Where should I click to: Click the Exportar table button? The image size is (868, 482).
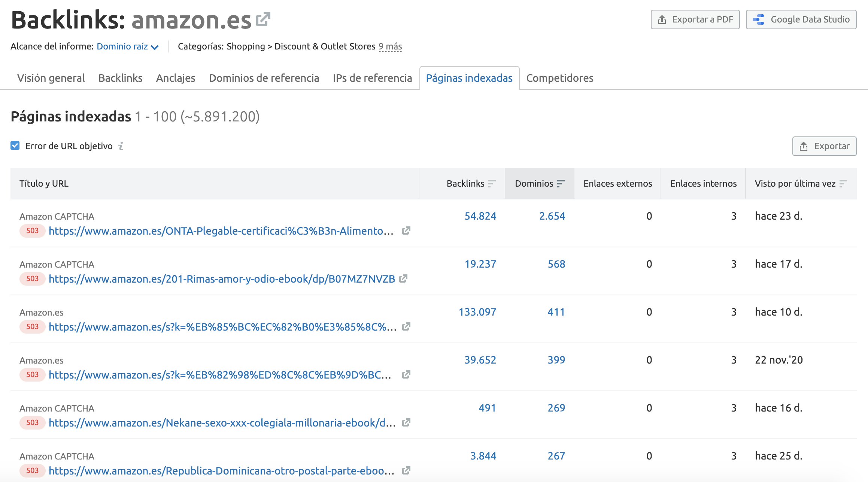coord(825,146)
